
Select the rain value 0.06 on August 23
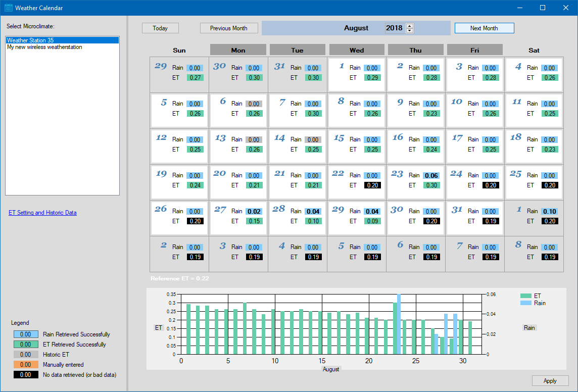point(431,176)
